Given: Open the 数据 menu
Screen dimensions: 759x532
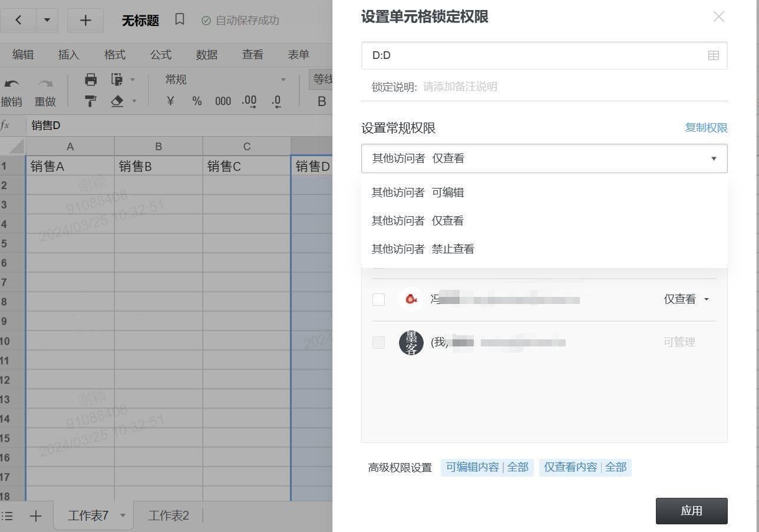Looking at the screenshot, I should (206, 54).
